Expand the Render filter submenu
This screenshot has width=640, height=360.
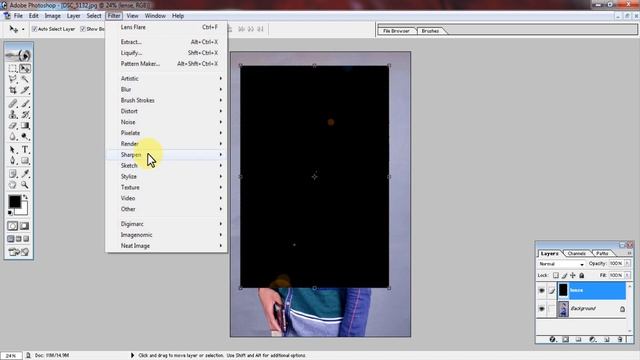167,144
